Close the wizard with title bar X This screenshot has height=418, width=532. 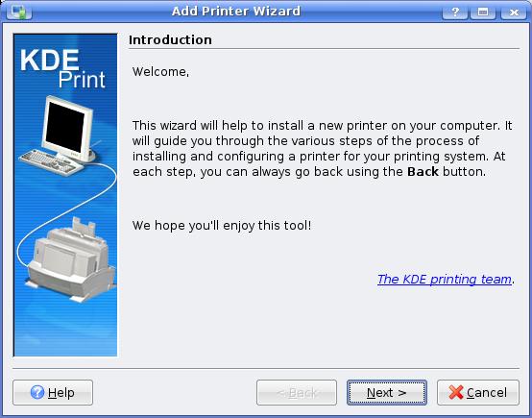pos(514,12)
